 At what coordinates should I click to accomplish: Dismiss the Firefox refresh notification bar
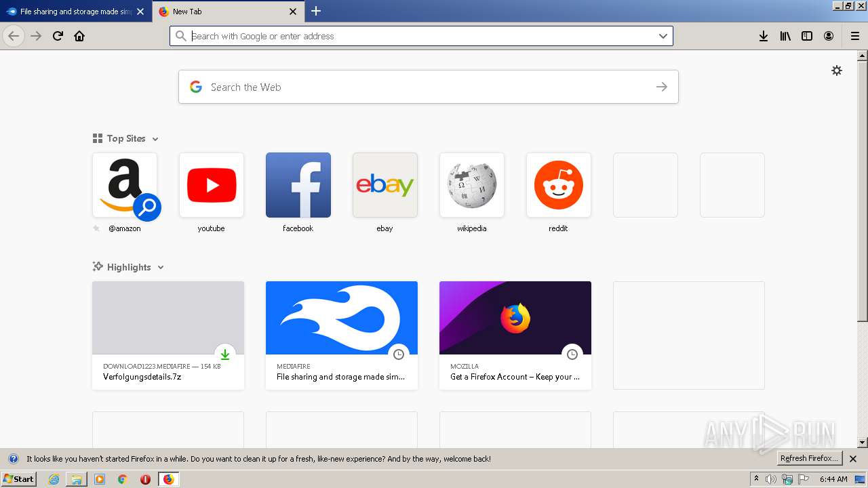pyautogui.click(x=853, y=459)
